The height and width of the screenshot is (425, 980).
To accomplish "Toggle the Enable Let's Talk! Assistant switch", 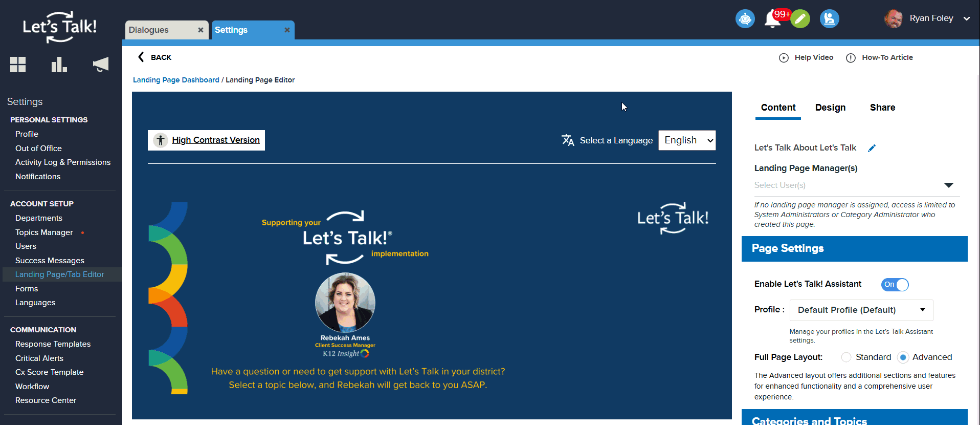I will pos(895,285).
